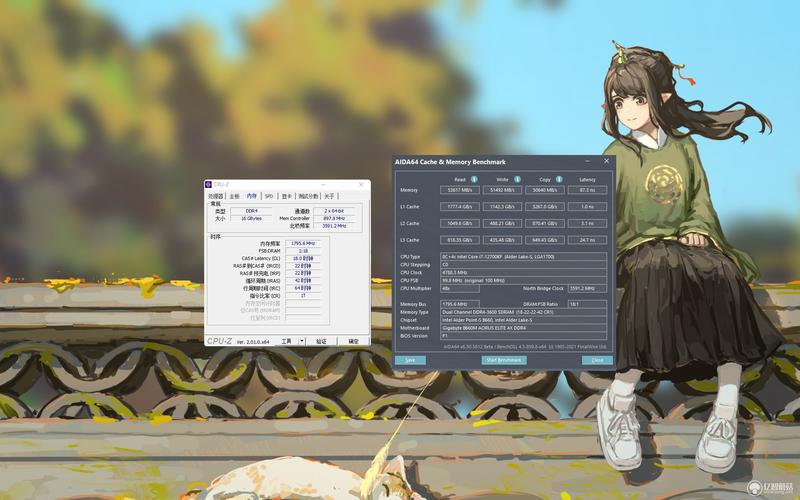Click Start Benchmark in AIDA64
This screenshot has width=800, height=500.
tap(504, 360)
